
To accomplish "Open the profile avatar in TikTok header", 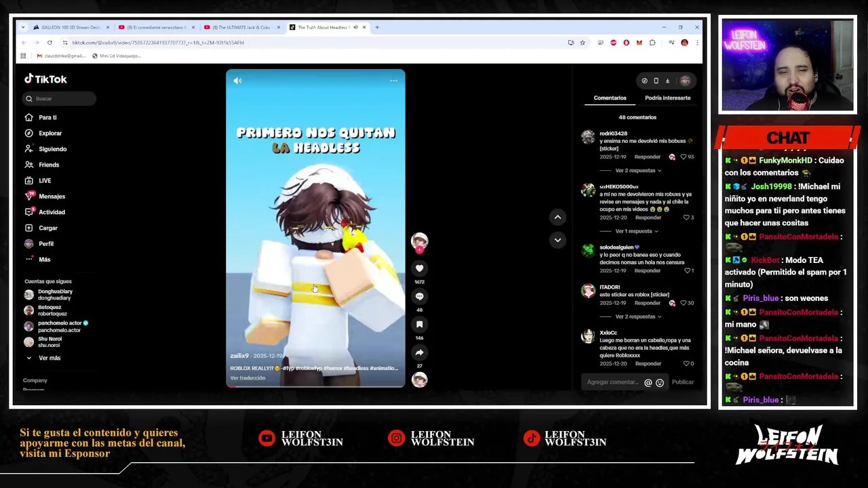I will coord(685,81).
